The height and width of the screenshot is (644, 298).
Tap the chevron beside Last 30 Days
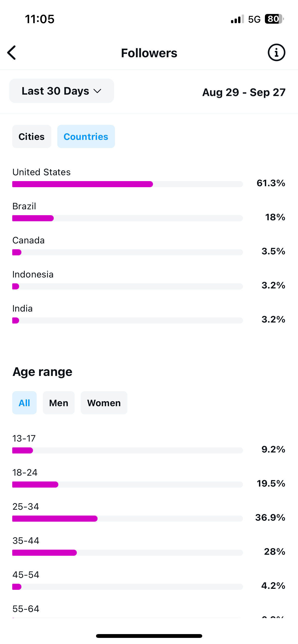(97, 91)
